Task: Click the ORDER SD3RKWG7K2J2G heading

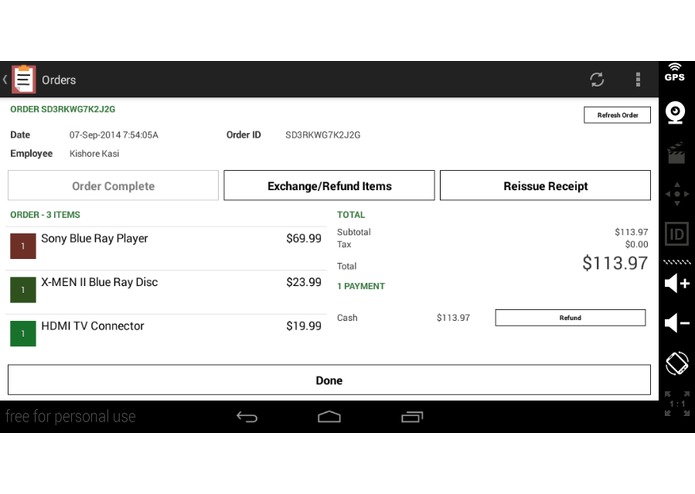Action: [x=62, y=109]
